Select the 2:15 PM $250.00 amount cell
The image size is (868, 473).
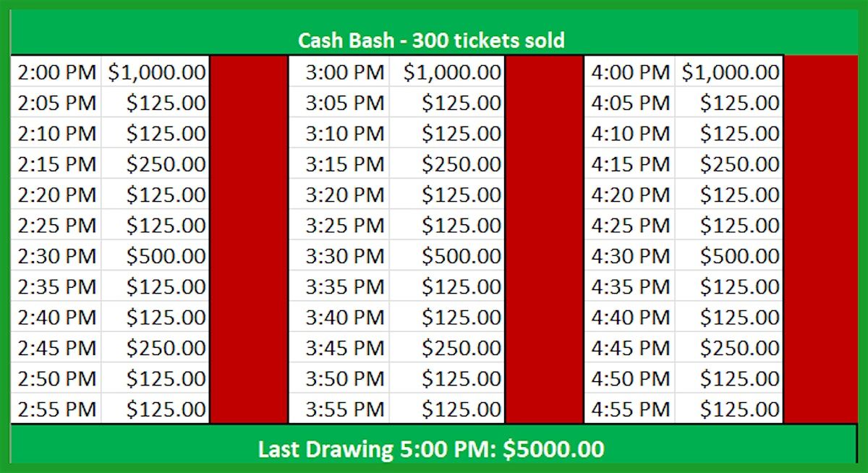click(156, 163)
